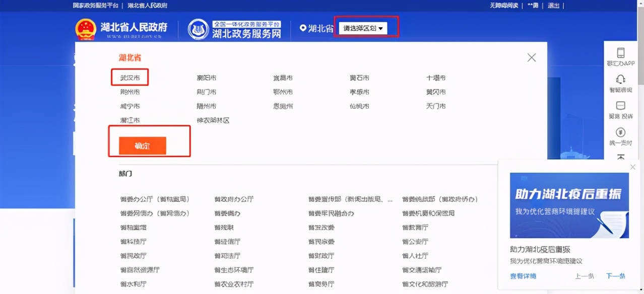
Task: Click the national emblem government logo
Action: pos(86,29)
